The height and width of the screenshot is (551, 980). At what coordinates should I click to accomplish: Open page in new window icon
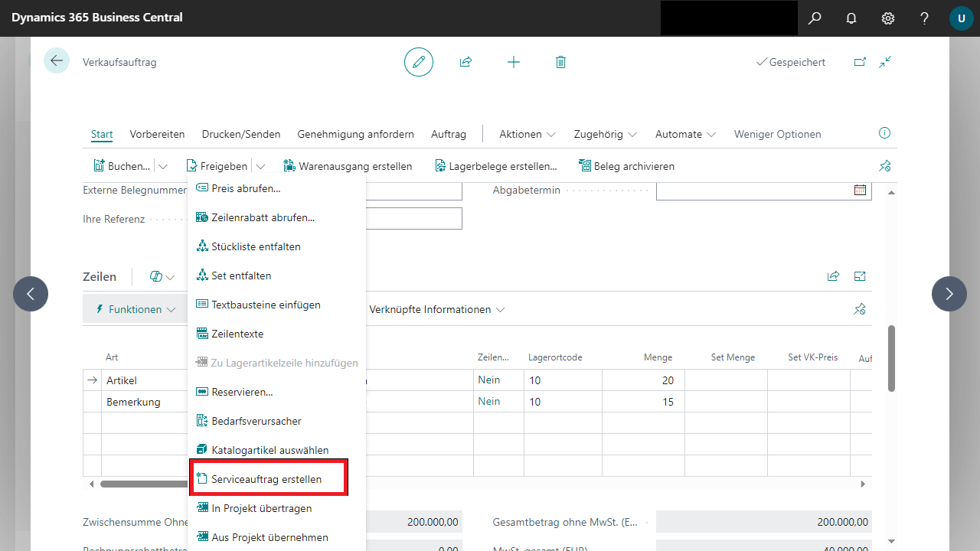point(860,62)
